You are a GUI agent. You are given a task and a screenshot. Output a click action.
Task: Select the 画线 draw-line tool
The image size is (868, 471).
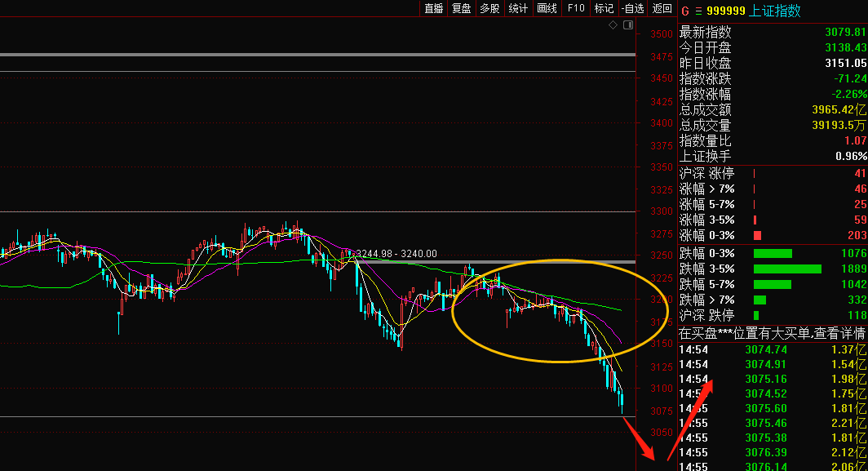[x=547, y=8]
